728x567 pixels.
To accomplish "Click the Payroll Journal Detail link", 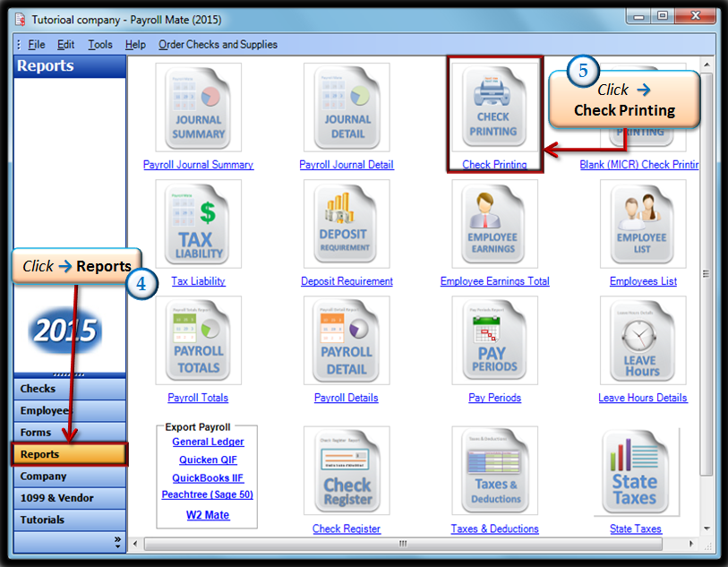I will click(347, 165).
